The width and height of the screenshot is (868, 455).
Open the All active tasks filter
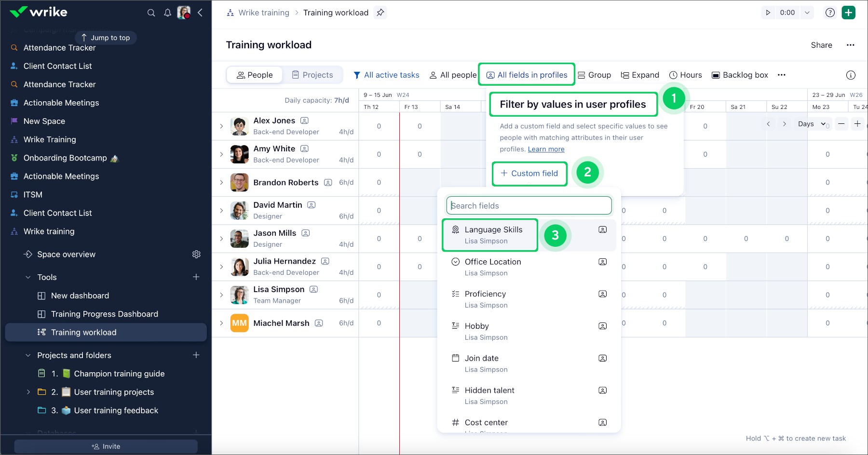(386, 75)
